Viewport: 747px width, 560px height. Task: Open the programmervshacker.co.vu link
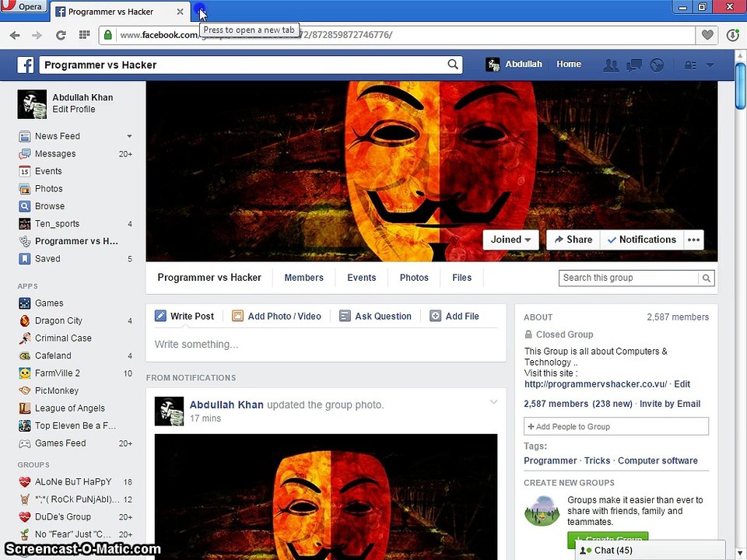595,384
